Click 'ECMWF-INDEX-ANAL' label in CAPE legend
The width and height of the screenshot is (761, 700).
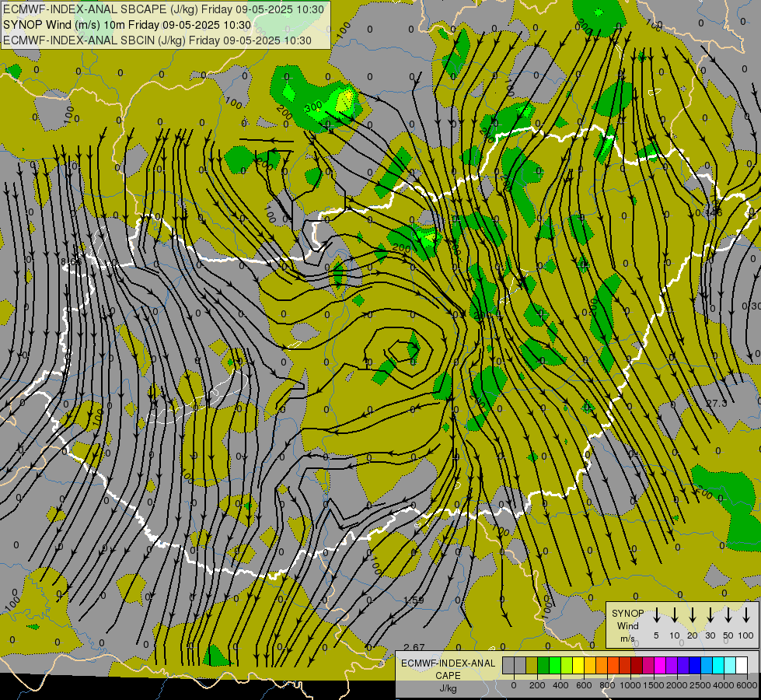click(x=448, y=663)
